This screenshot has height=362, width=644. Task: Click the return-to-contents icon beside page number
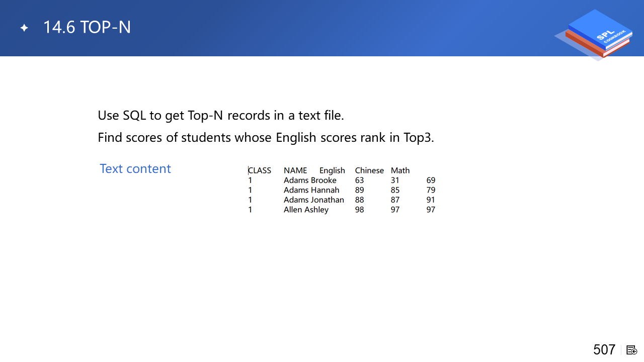tap(632, 350)
